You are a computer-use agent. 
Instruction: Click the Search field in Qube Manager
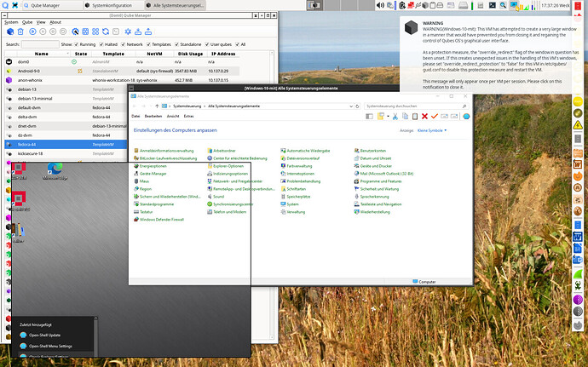(40, 44)
